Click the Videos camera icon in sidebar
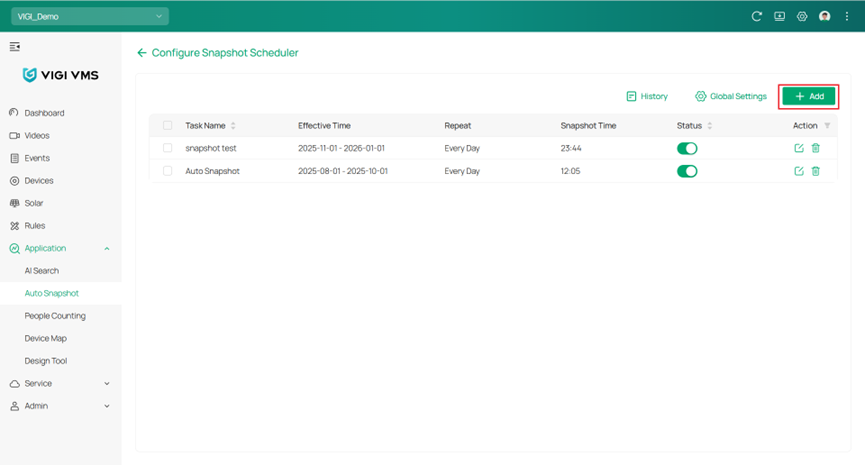This screenshot has height=465, width=865. coord(14,135)
